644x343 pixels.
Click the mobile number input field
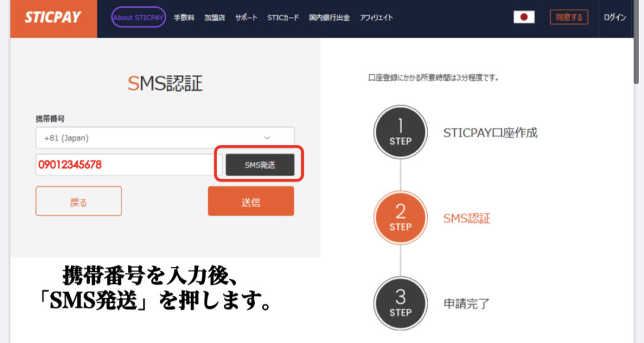pos(129,165)
